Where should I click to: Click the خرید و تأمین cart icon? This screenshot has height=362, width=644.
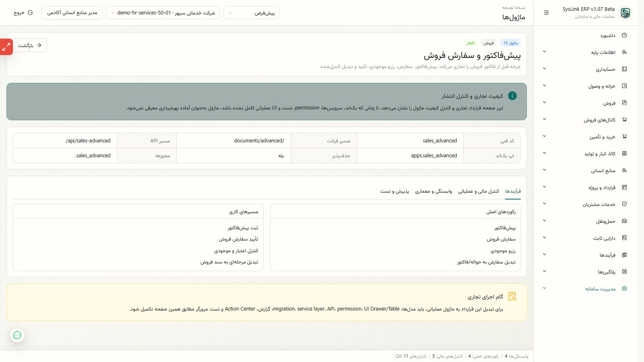click(x=624, y=137)
